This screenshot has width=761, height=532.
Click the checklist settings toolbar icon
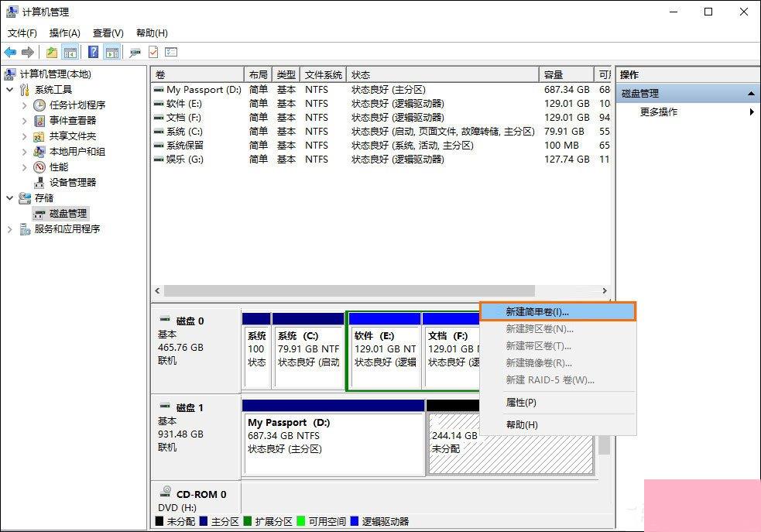171,52
